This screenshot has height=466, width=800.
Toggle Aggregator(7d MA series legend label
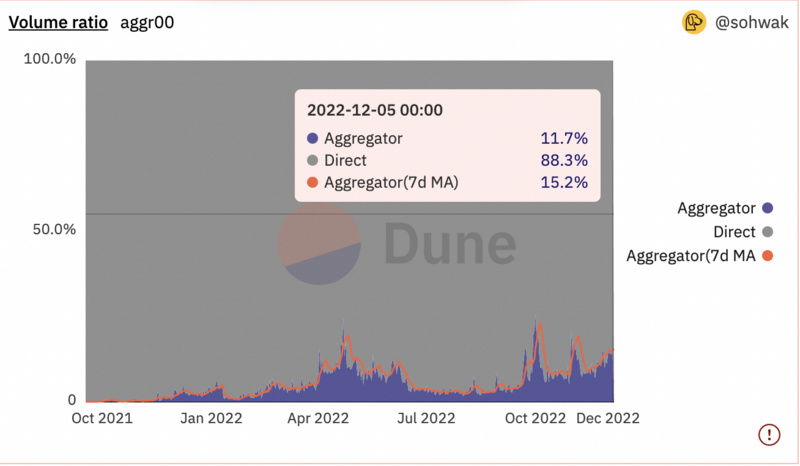tap(690, 256)
